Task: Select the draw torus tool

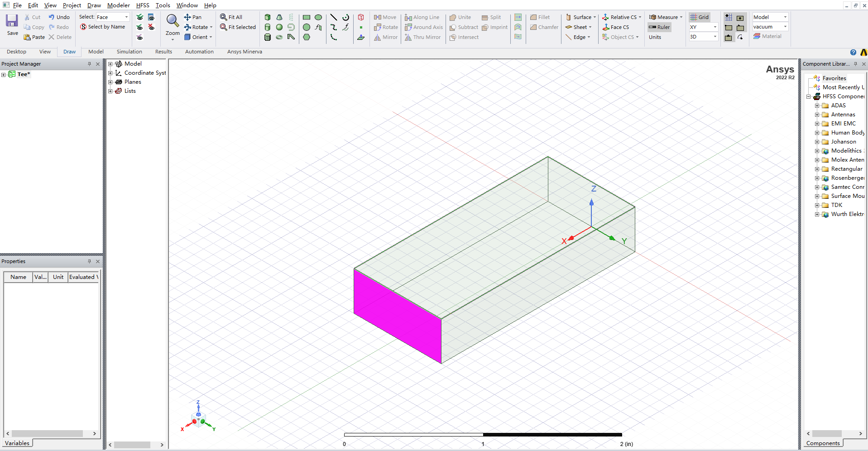Action: 279,37
